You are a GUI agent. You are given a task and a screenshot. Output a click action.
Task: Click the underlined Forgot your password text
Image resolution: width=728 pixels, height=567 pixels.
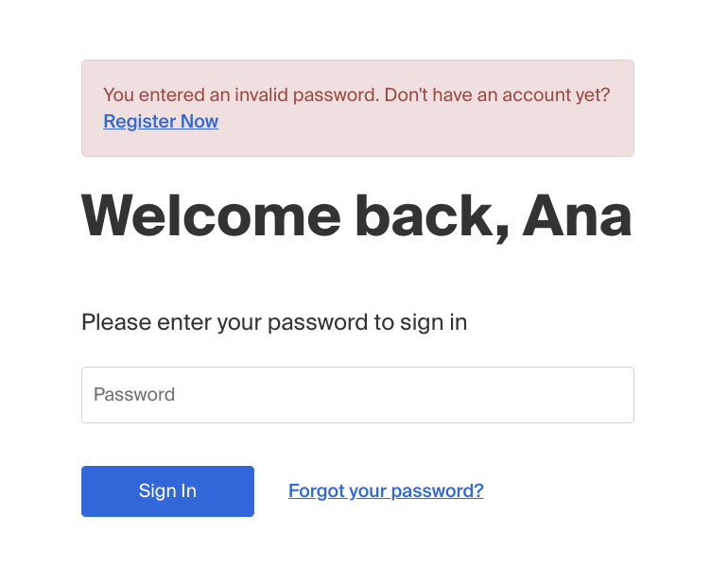[386, 490]
